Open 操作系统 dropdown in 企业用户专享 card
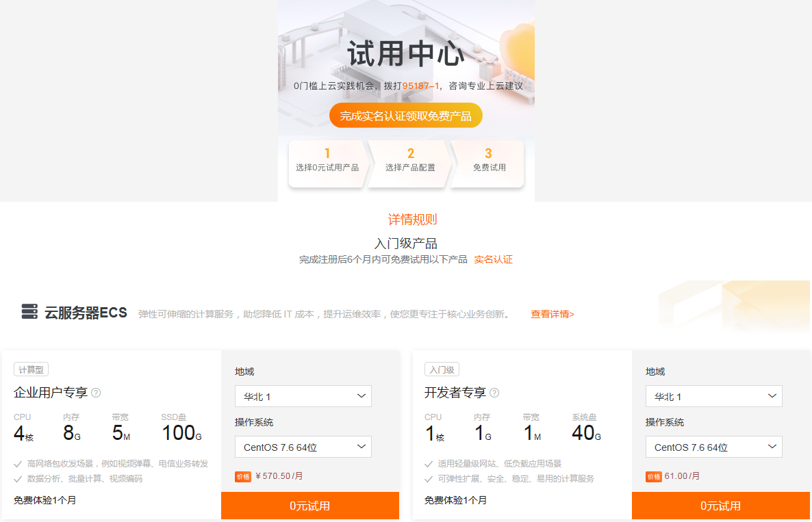 tap(303, 447)
